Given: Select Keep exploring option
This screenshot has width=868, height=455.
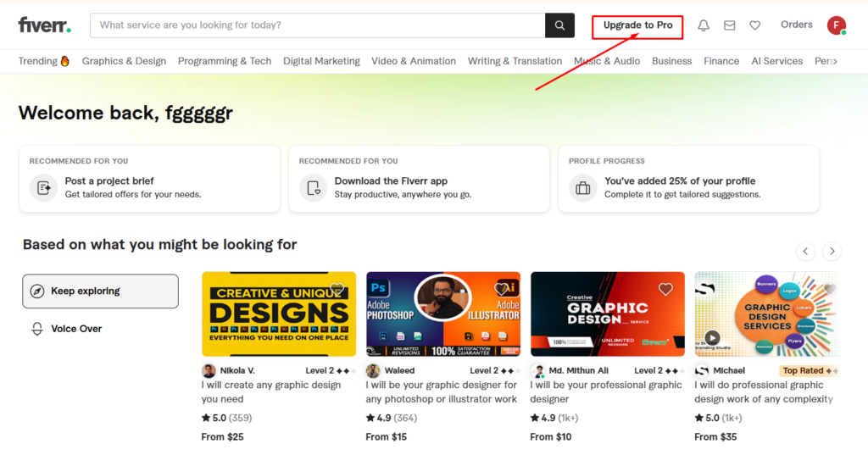Looking at the screenshot, I should (x=100, y=291).
